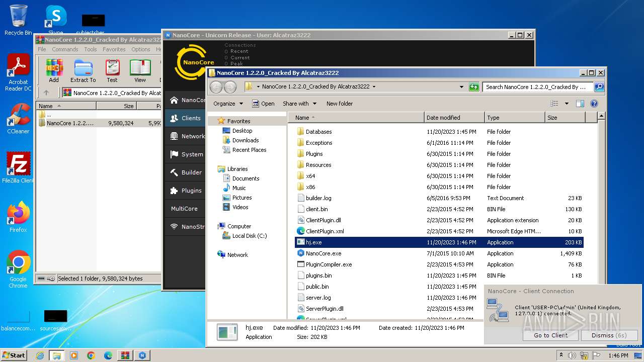Sort by Type column header
Image resolution: width=644 pixels, height=362 pixels.
coord(515,118)
